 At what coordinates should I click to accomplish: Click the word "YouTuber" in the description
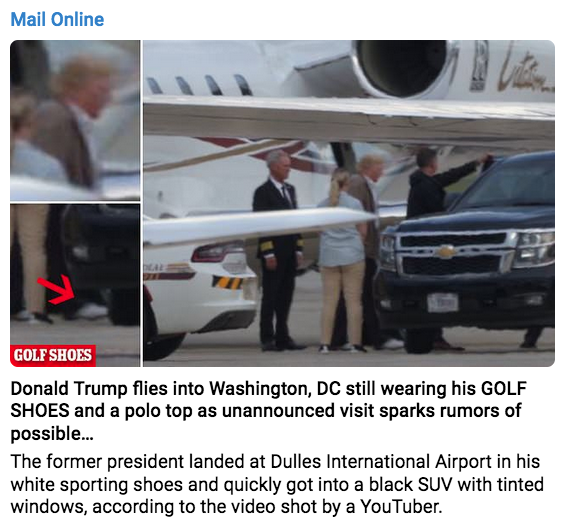point(401,506)
